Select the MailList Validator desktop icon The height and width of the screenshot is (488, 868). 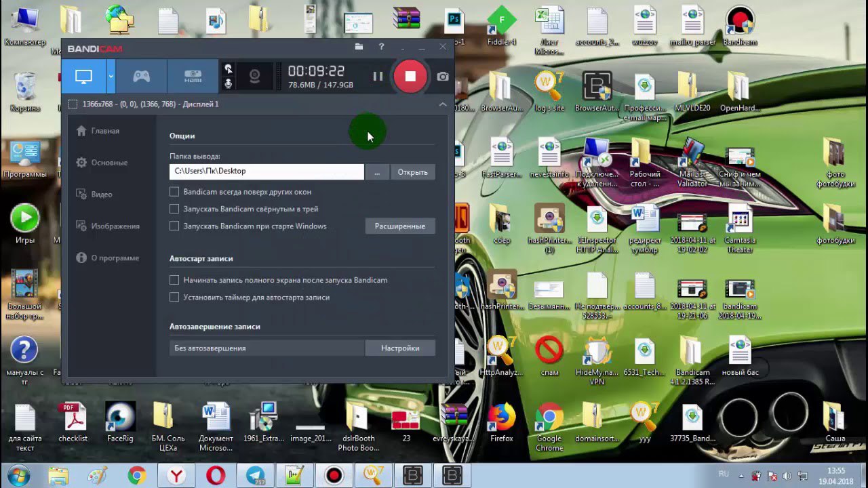coord(692,163)
